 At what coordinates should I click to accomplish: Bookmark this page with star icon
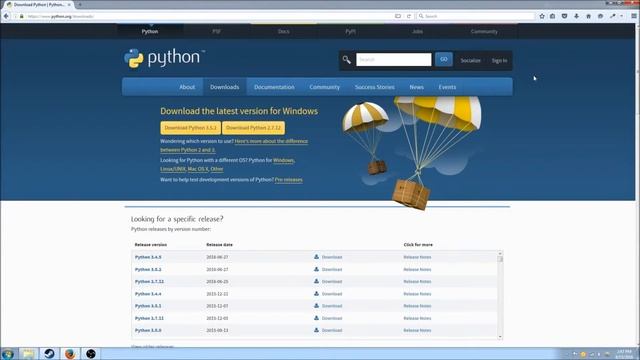[x=542, y=16]
